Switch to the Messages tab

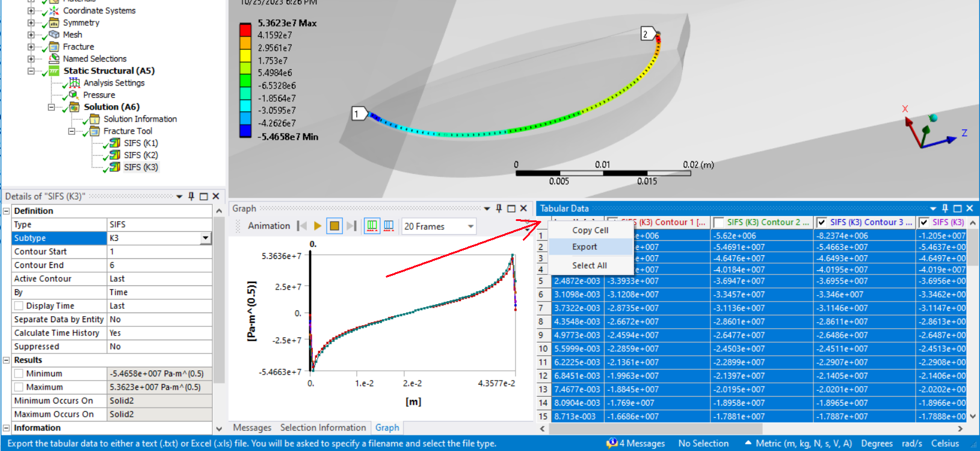click(x=252, y=428)
